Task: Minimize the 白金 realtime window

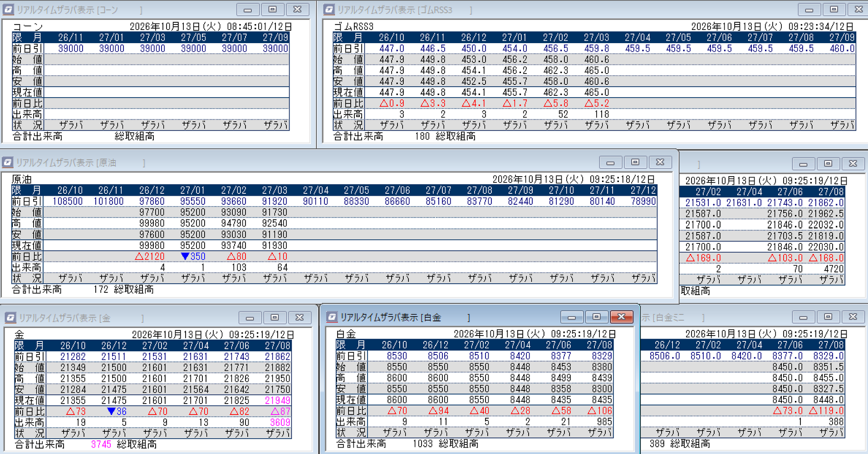Action: [572, 316]
